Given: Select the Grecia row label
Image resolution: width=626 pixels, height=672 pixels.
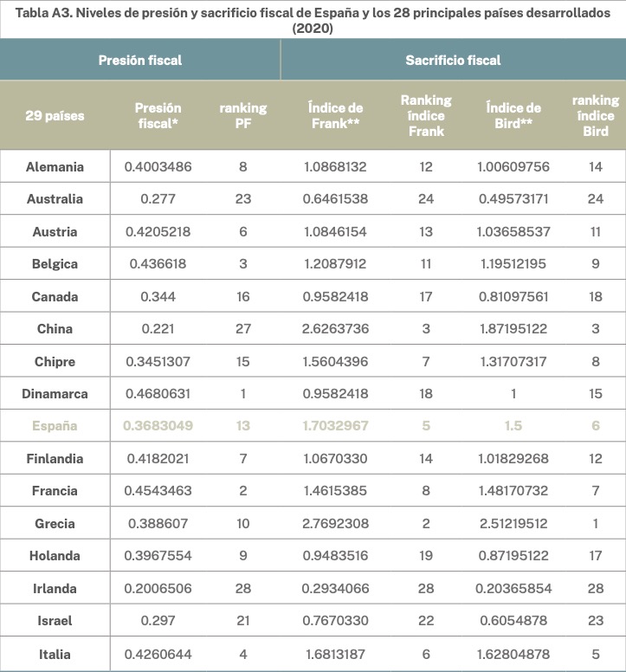Looking at the screenshot, I should [x=55, y=523].
